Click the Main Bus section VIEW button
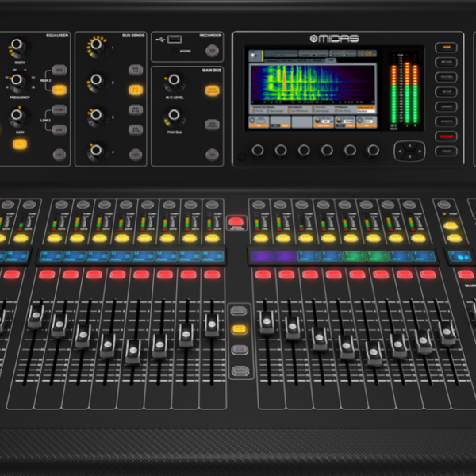The image size is (476, 476). 212,155
